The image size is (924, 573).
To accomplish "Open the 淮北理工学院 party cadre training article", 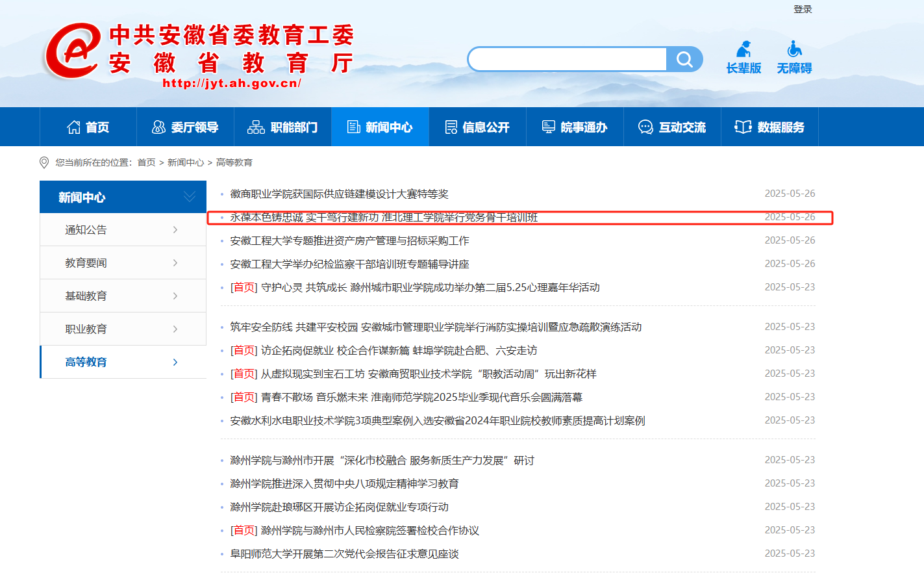I will (x=384, y=218).
